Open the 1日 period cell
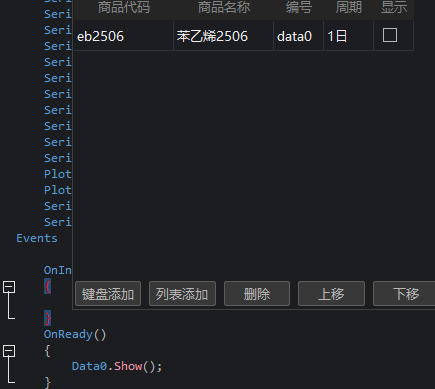The image size is (435, 389). point(348,36)
